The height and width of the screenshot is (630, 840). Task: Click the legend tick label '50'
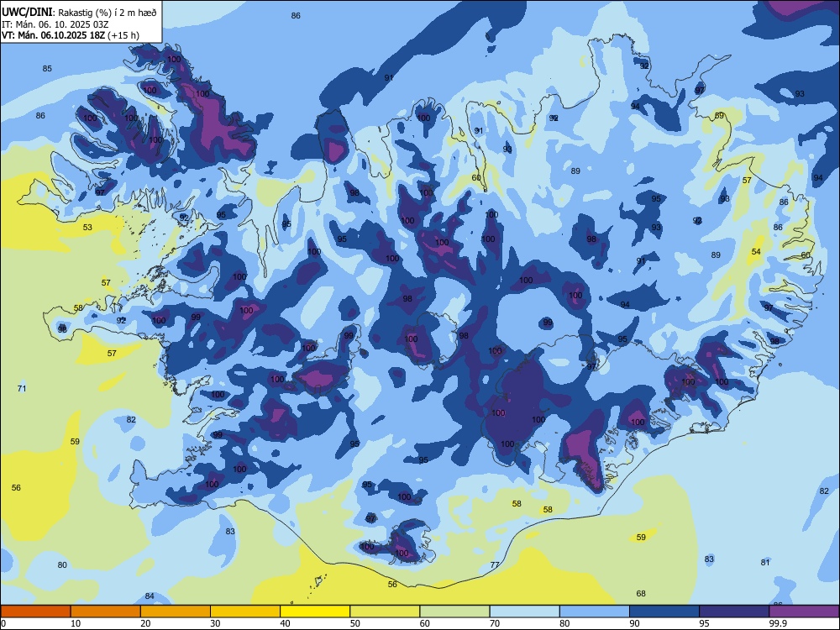[x=355, y=623]
